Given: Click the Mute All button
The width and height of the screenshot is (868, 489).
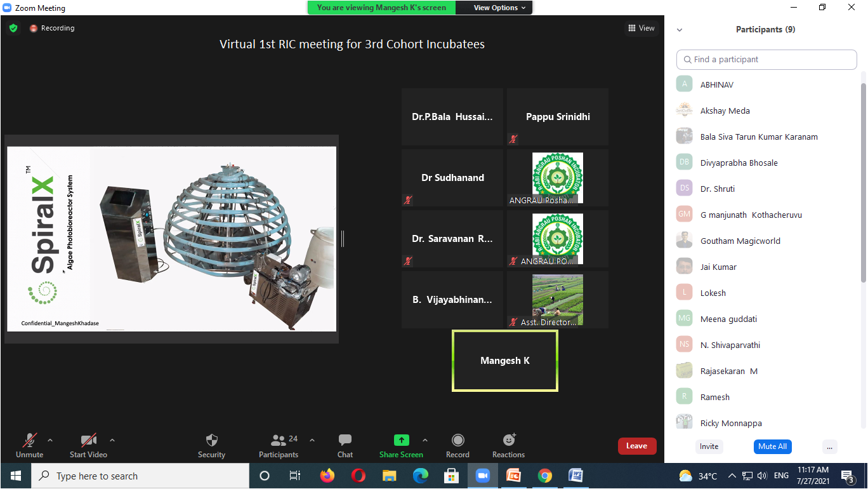Looking at the screenshot, I should [x=772, y=446].
